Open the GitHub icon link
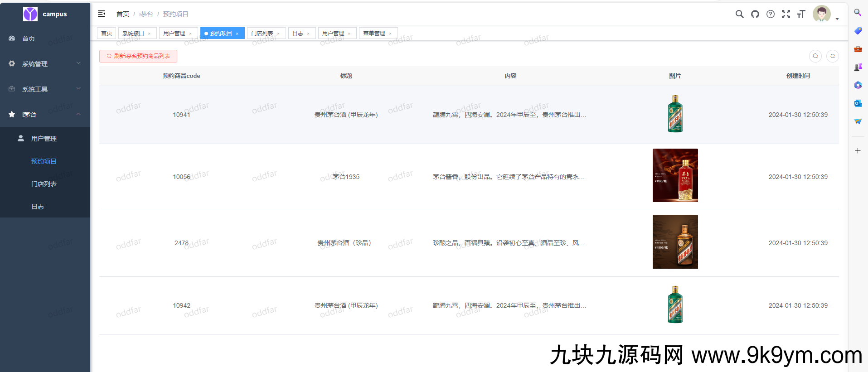868x372 pixels. (755, 14)
